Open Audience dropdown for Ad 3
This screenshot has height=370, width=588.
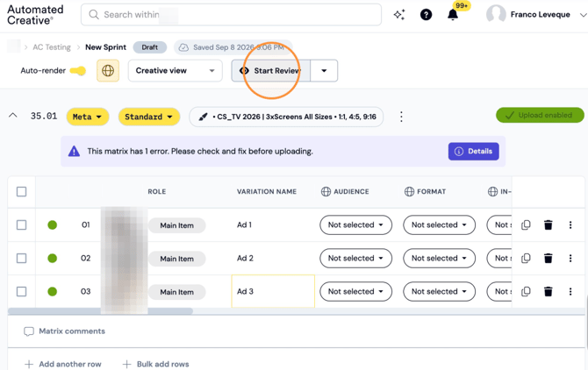[x=355, y=291]
